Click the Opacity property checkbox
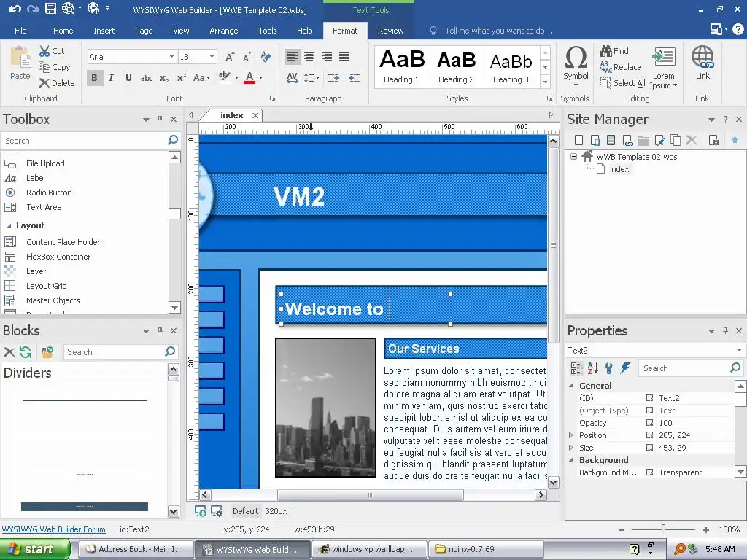747x560 pixels. pyautogui.click(x=649, y=423)
